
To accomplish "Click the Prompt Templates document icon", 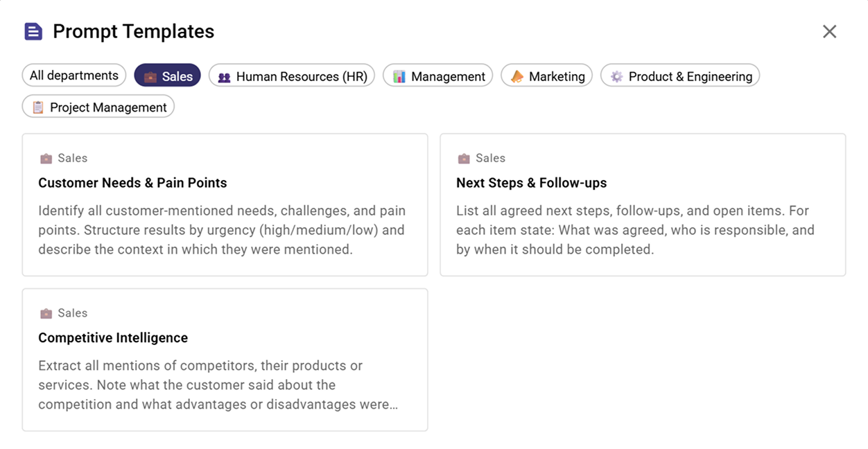I will tap(33, 31).
